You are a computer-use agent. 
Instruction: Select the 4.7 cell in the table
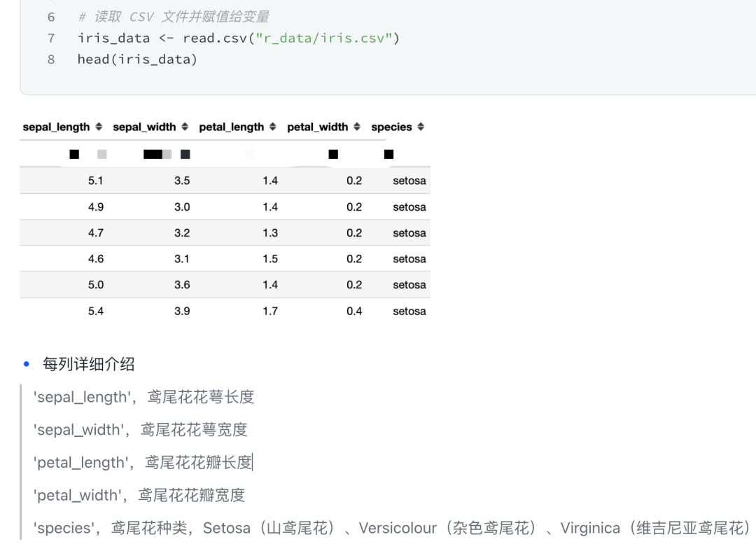[95, 233]
